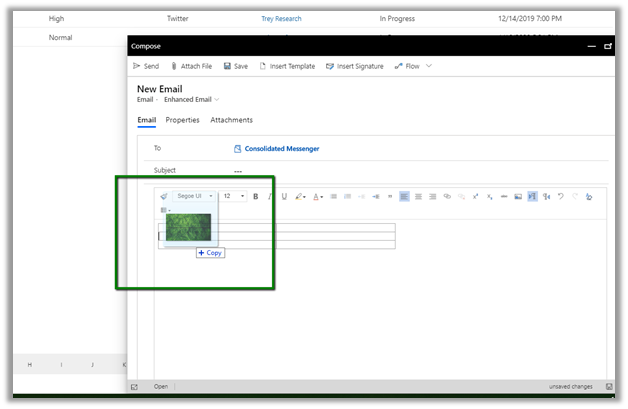Save the email draft
The image size is (628, 409).
pyautogui.click(x=236, y=66)
